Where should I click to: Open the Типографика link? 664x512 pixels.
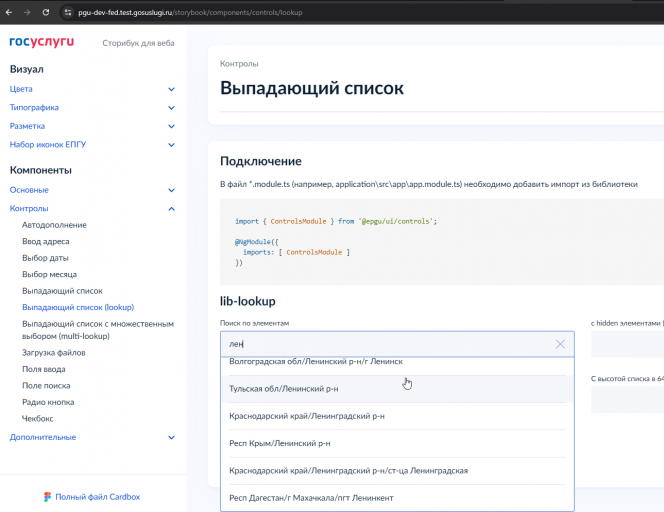click(x=34, y=108)
